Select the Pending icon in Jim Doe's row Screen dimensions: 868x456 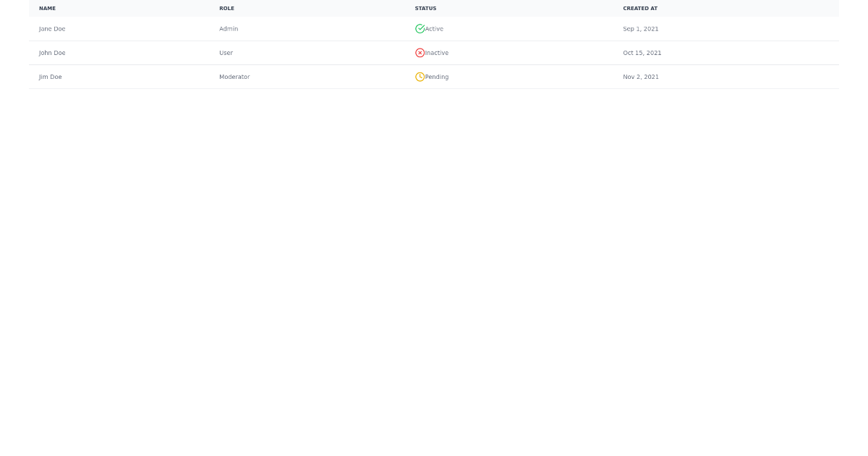pos(420,77)
